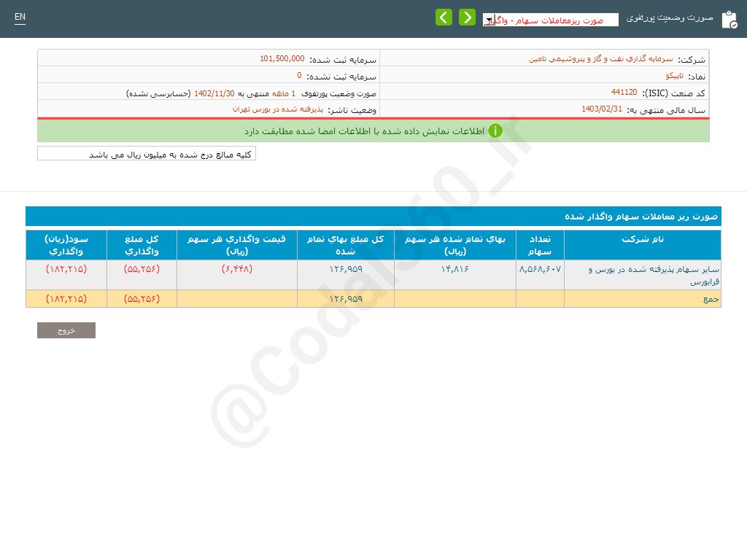
Task: Click the ISIC industry code 441120
Action: click(624, 93)
